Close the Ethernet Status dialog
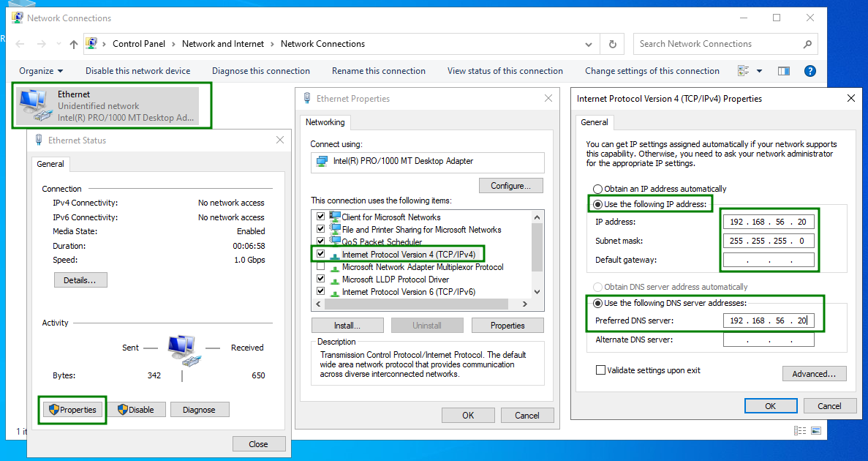Image resolution: width=868 pixels, height=461 pixels. (x=280, y=140)
